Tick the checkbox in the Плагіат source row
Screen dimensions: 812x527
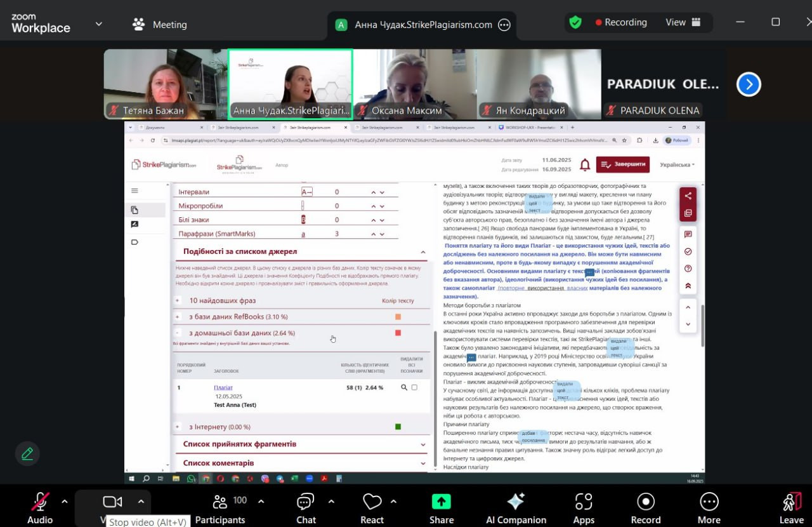point(414,387)
